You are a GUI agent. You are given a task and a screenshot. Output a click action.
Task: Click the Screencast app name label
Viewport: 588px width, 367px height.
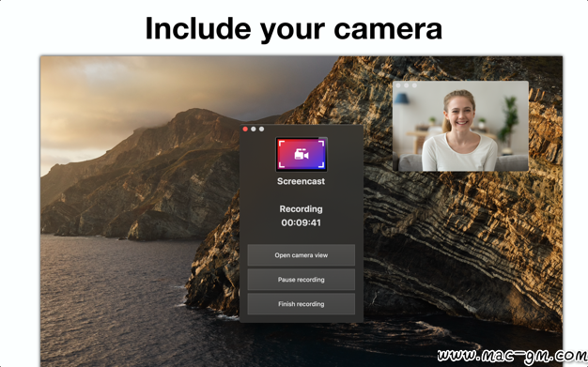pyautogui.click(x=302, y=181)
